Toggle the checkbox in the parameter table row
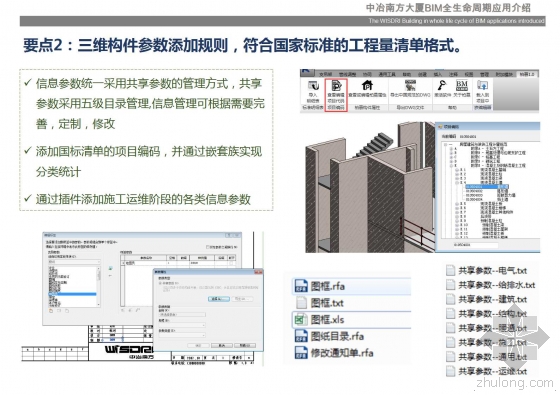Viewport: 560px width, 395px height. point(231,263)
